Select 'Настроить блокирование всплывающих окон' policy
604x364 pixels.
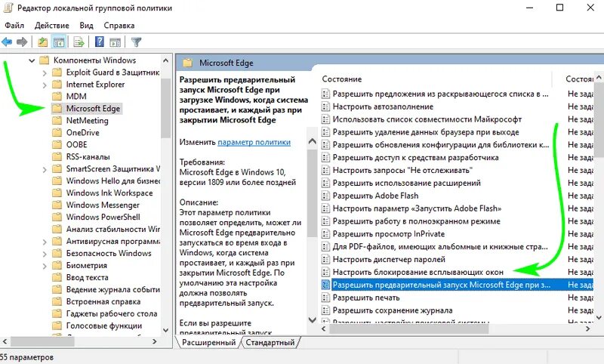click(418, 273)
